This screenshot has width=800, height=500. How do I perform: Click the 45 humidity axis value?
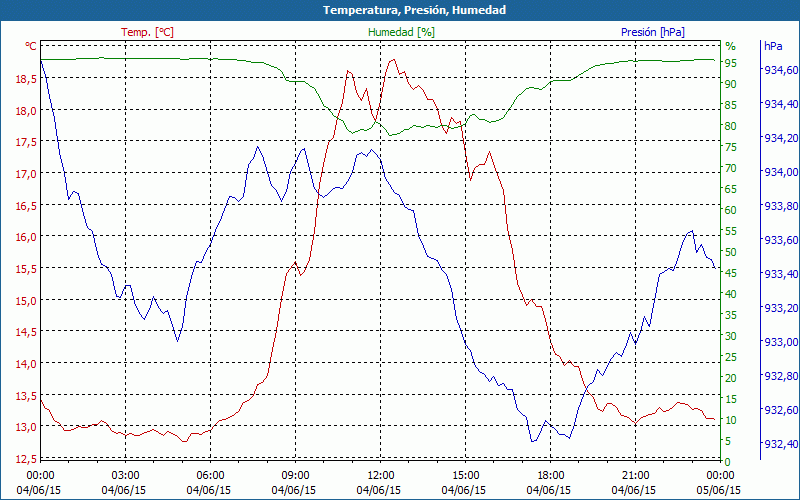click(731, 273)
